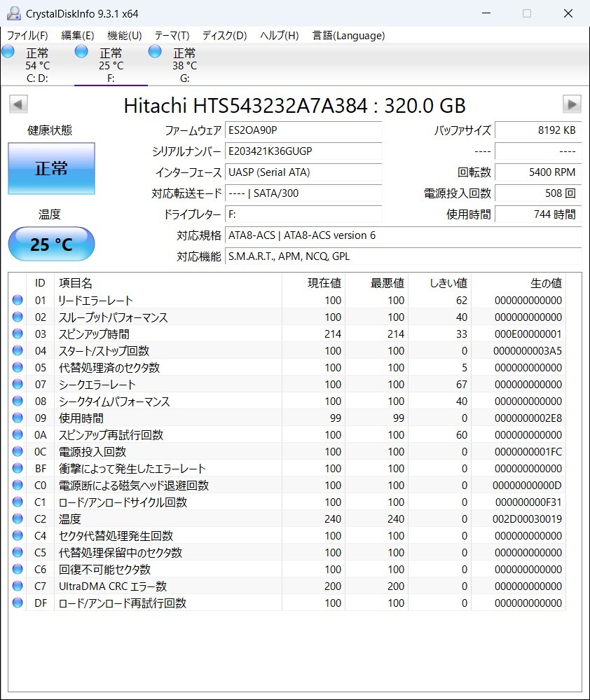Click the firmware field ES2OA90P
Viewport: 590px width, 700px height.
[x=303, y=130]
